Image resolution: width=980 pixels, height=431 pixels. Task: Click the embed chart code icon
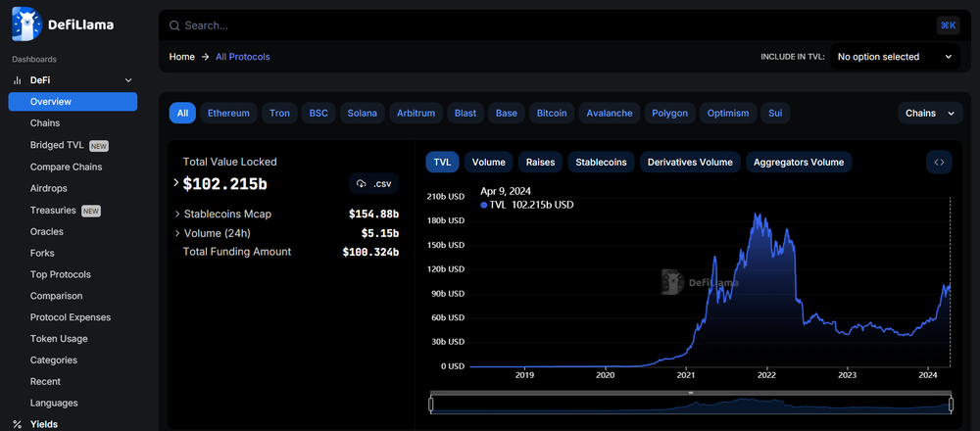(x=939, y=163)
